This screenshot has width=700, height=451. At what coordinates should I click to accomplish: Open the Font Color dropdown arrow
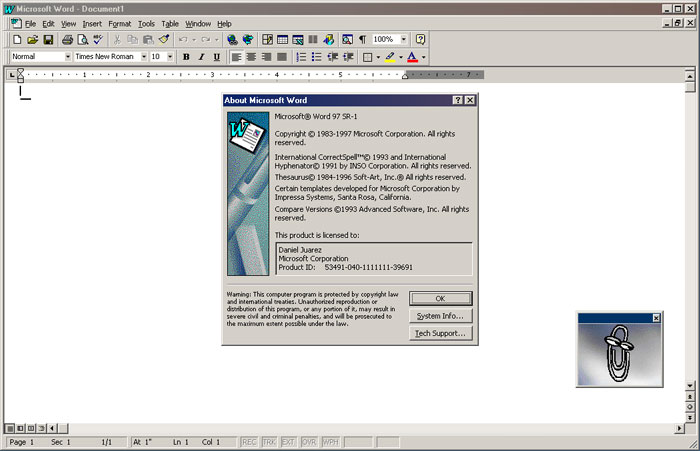(423, 57)
